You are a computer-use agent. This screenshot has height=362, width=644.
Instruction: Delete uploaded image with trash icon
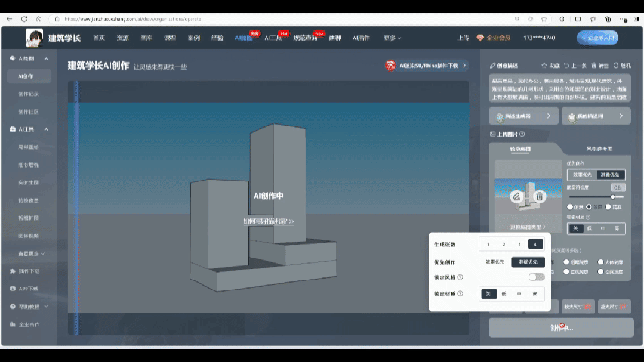tap(540, 197)
